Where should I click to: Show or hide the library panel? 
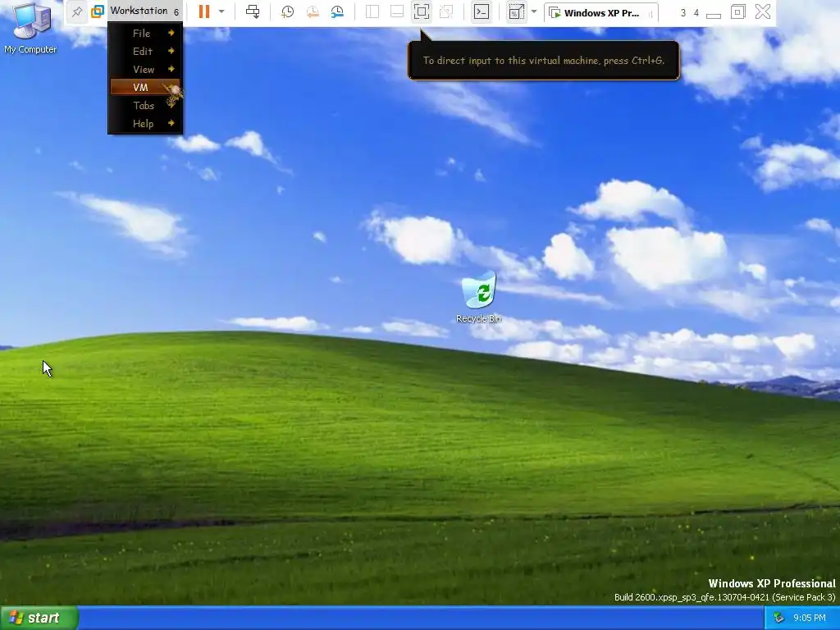tap(372, 11)
